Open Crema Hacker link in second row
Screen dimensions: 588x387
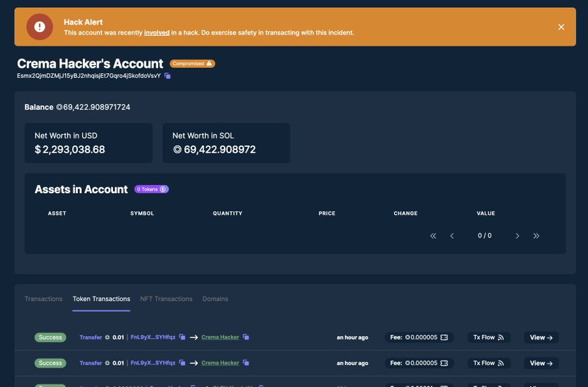[220, 363]
